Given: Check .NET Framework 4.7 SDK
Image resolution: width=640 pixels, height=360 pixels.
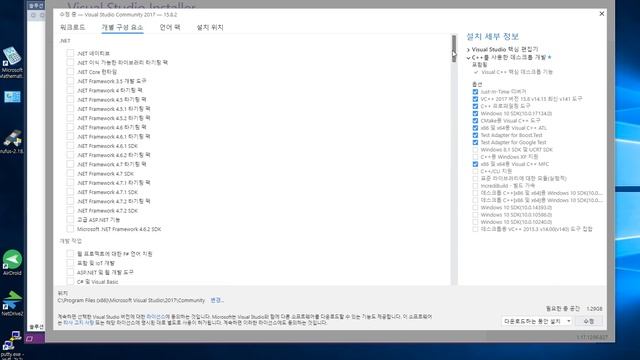Looking at the screenshot, I should tap(70, 173).
